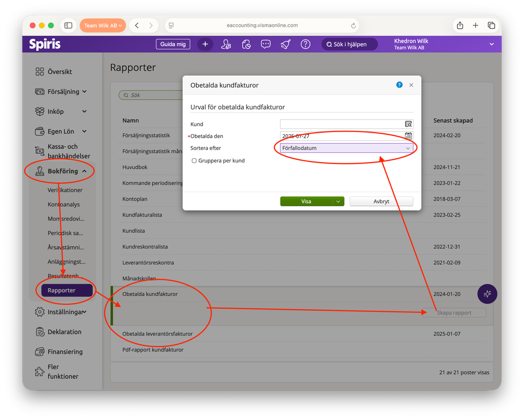Click the blue help icon in dialog title
Image resolution: width=524 pixels, height=420 pixels.
coord(399,85)
